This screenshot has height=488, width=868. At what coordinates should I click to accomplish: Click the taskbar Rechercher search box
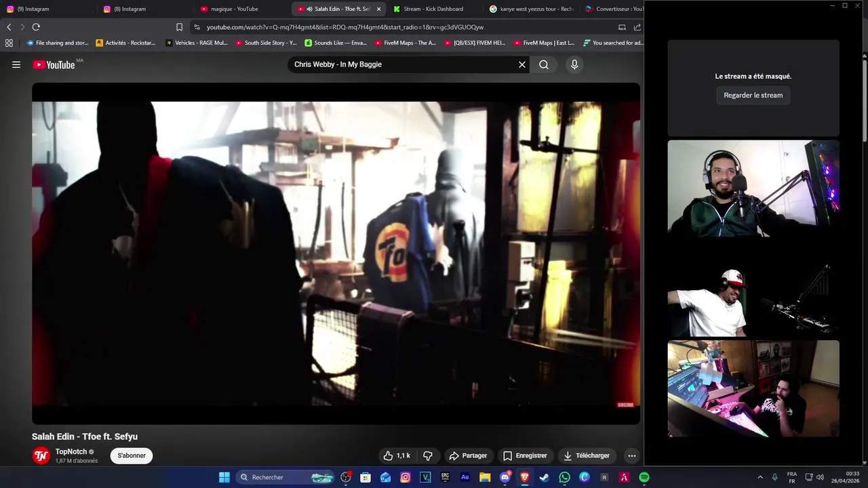point(286,477)
